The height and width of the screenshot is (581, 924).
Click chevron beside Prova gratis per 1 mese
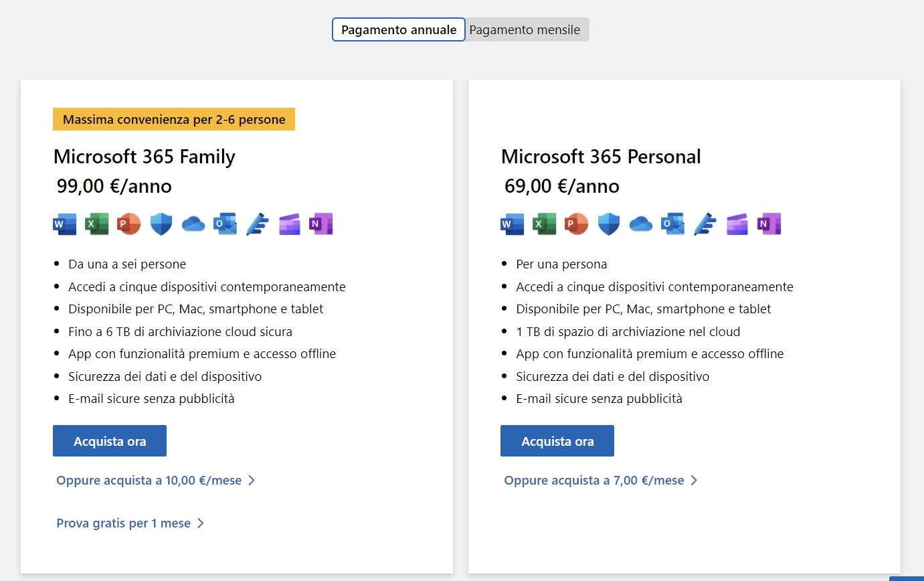pyautogui.click(x=201, y=523)
